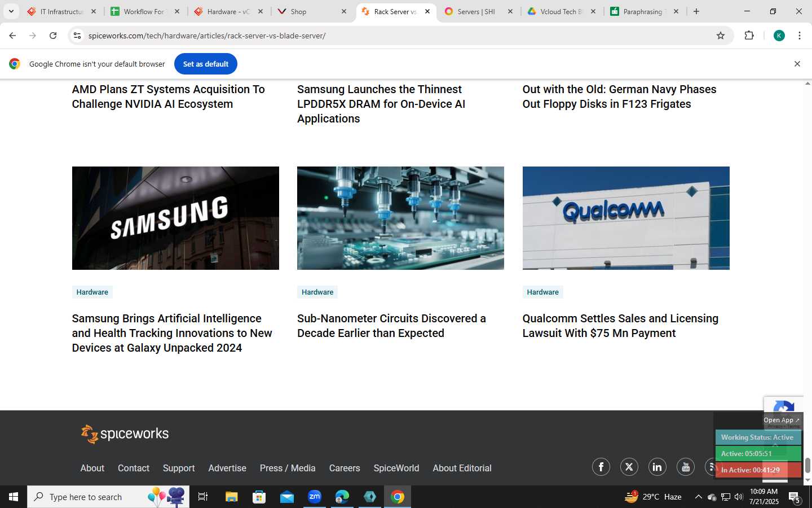Image resolution: width=812 pixels, height=508 pixels.
Task: Open Press / Media footer link
Action: pyautogui.click(x=288, y=468)
